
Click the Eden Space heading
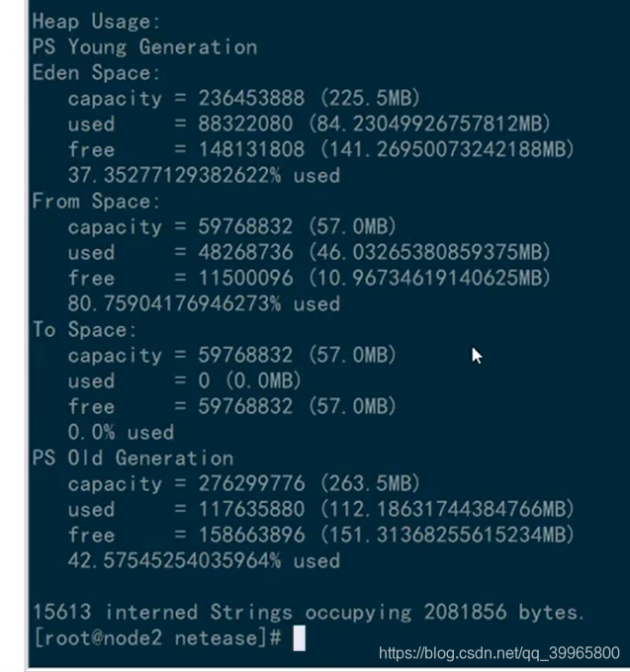tap(96, 72)
